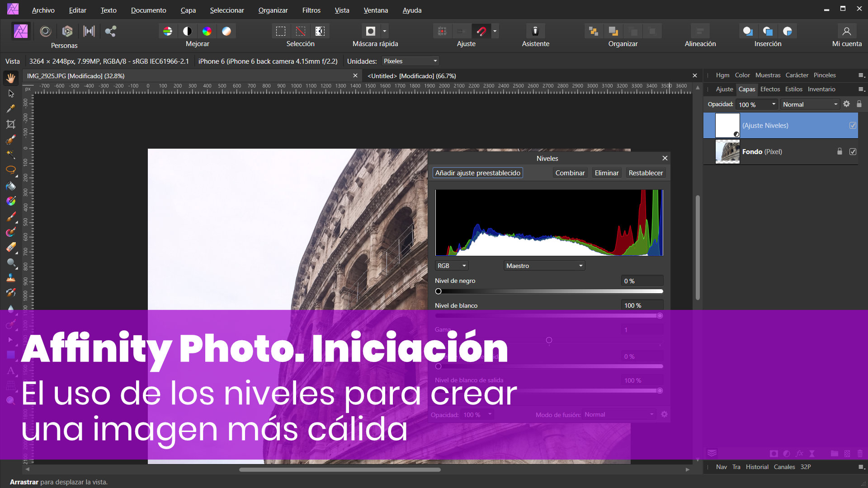The height and width of the screenshot is (488, 868).
Task: Toggle the Quick Mask icon
Action: pos(371,31)
